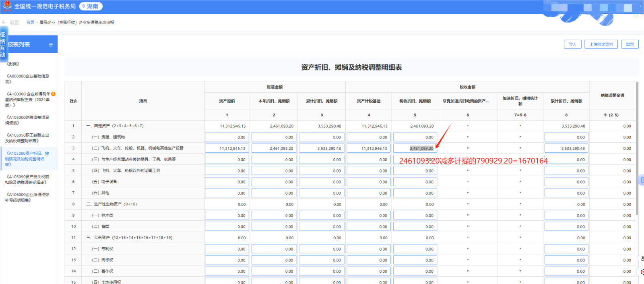This screenshot has height=284, width=644.
Task: Open the A105090资产损失税前扣除 report
Action: [x=27, y=179]
